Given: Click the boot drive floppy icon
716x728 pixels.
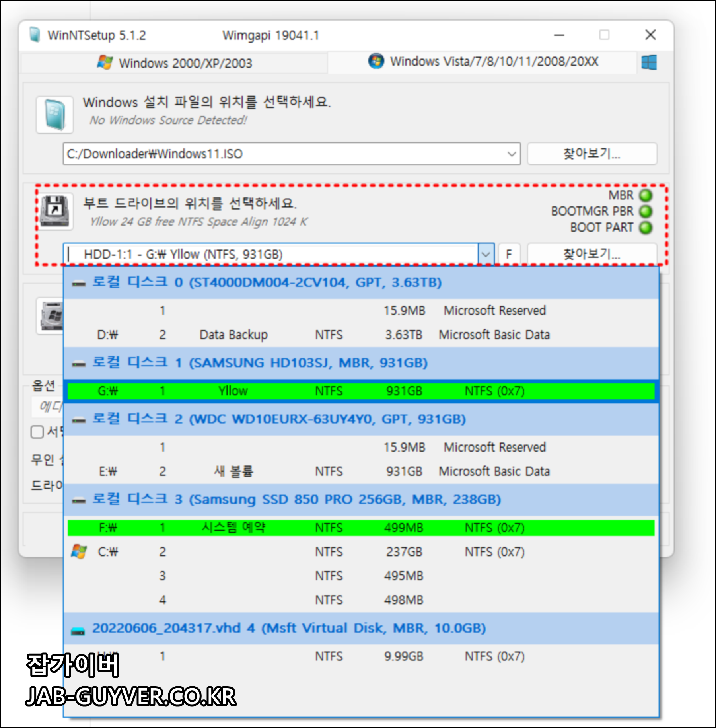Looking at the screenshot, I should 55,211.
